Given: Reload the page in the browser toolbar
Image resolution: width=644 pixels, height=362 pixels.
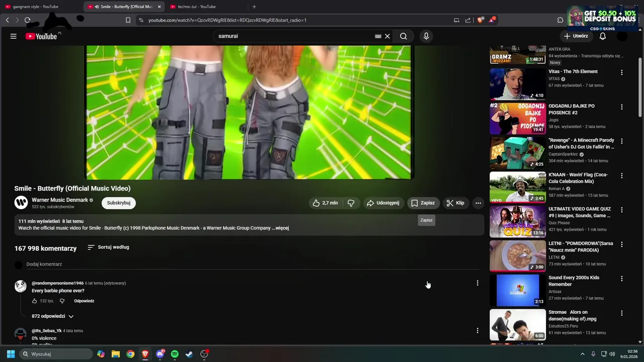Looking at the screenshot, I should pyautogui.click(x=27, y=20).
